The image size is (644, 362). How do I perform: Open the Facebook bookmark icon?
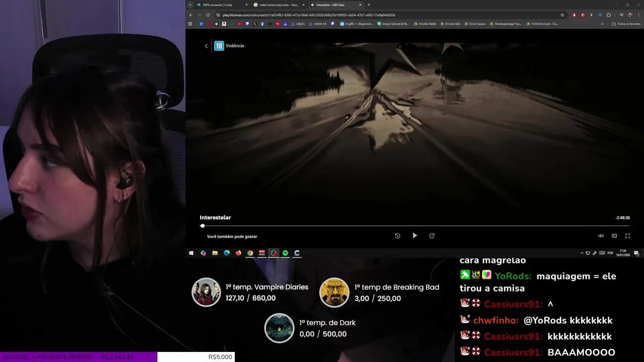pos(262,24)
